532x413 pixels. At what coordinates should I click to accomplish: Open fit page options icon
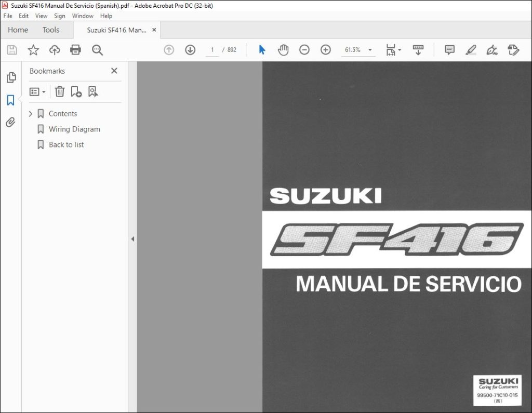coord(393,50)
